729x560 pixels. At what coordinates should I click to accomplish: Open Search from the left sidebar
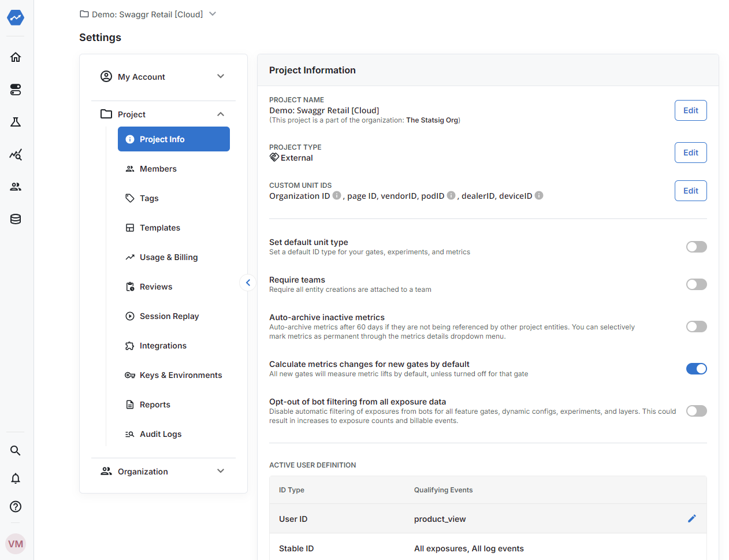pos(15,450)
